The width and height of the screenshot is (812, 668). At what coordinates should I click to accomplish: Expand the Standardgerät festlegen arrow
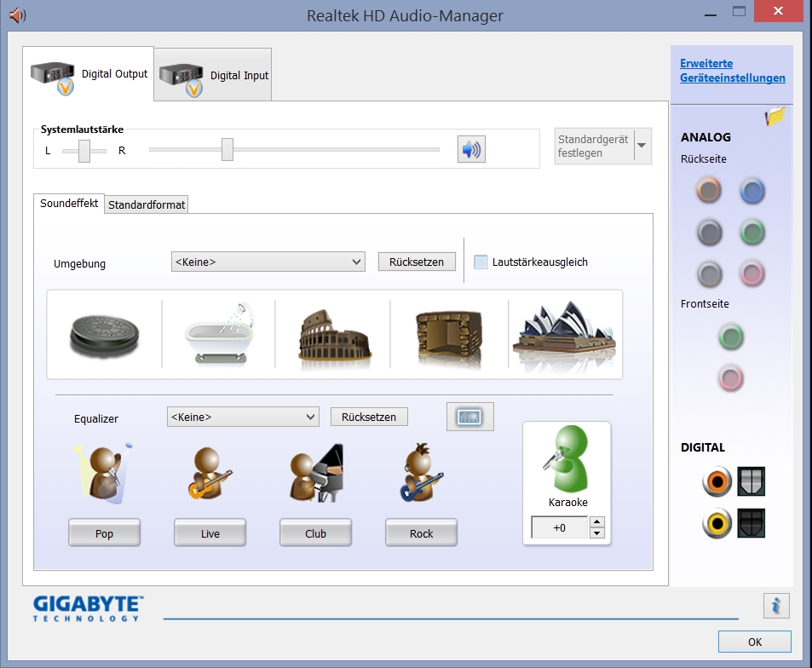point(642,146)
